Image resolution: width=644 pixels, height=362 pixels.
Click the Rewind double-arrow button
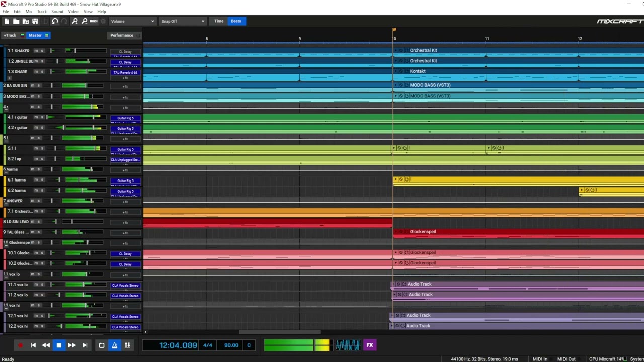46,345
